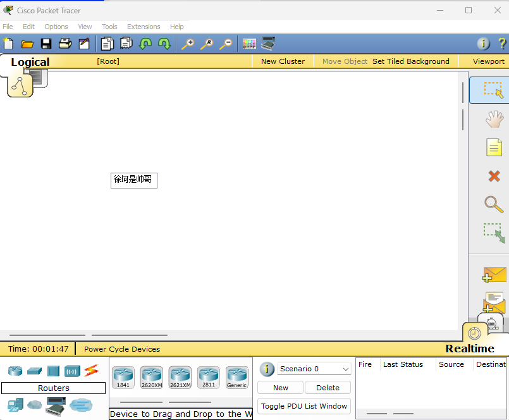The width and height of the screenshot is (509, 420).
Task: Click New Cluster
Action: (x=283, y=61)
